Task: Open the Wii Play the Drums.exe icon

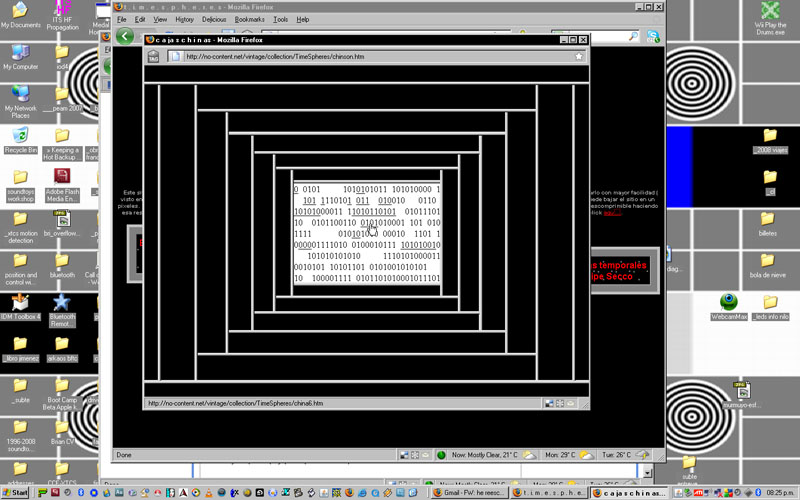Action: (x=770, y=12)
